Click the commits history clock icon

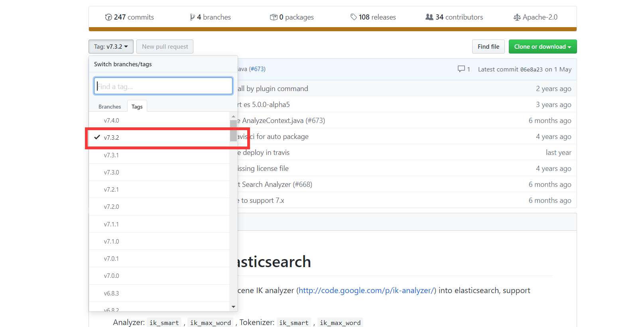click(108, 17)
